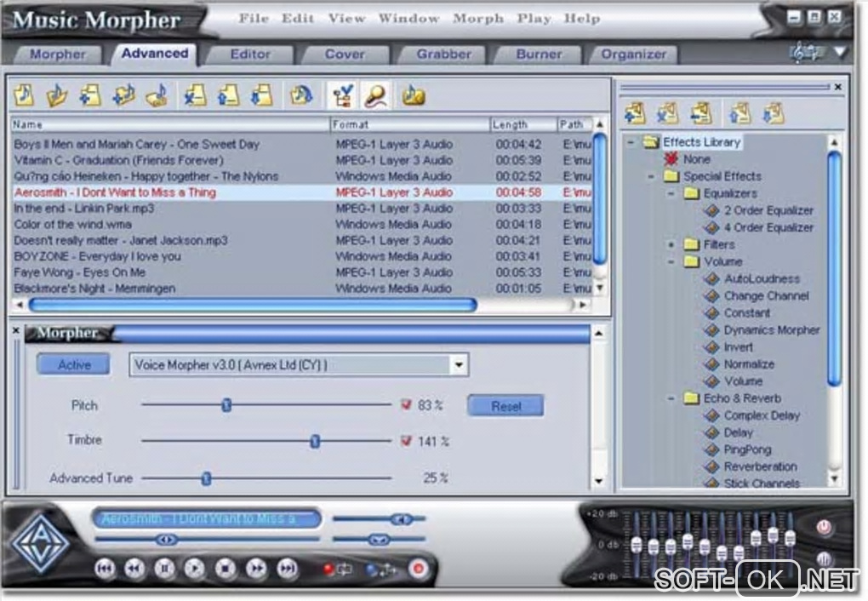868x601 pixels.
Task: Toggle the Pitch checkbox
Action: (x=406, y=405)
